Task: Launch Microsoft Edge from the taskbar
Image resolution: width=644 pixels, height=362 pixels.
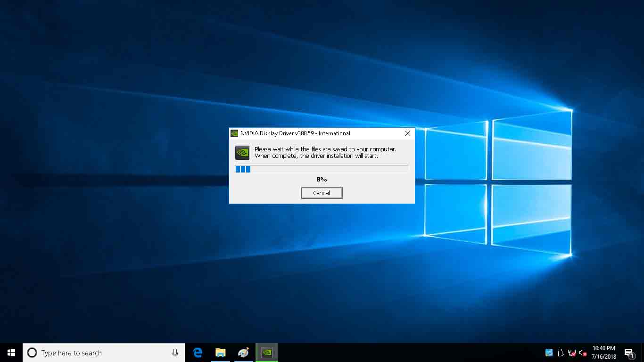Action: (198, 353)
